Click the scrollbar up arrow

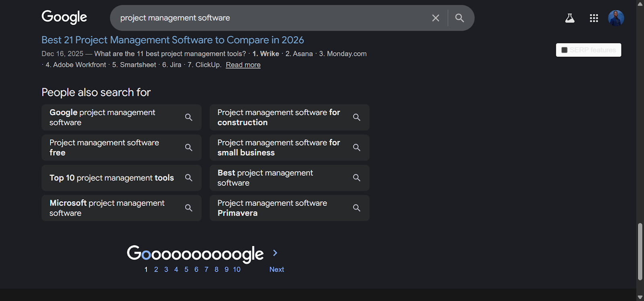pyautogui.click(x=640, y=4)
